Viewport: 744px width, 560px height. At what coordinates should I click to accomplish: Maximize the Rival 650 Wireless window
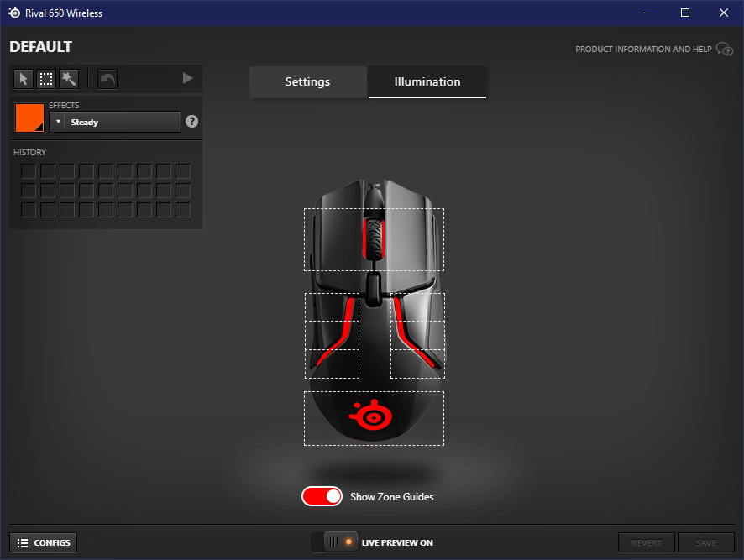tap(685, 13)
